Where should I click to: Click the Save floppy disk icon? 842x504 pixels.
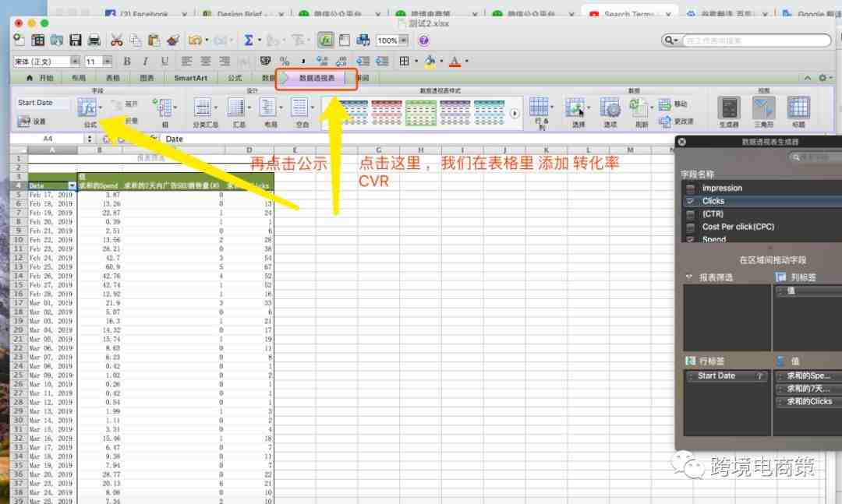coord(75,41)
